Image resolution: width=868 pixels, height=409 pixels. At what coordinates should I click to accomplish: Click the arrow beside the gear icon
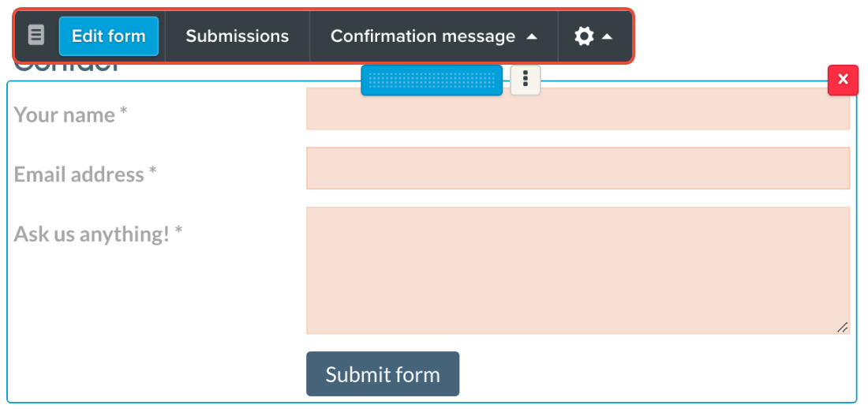[x=607, y=36]
